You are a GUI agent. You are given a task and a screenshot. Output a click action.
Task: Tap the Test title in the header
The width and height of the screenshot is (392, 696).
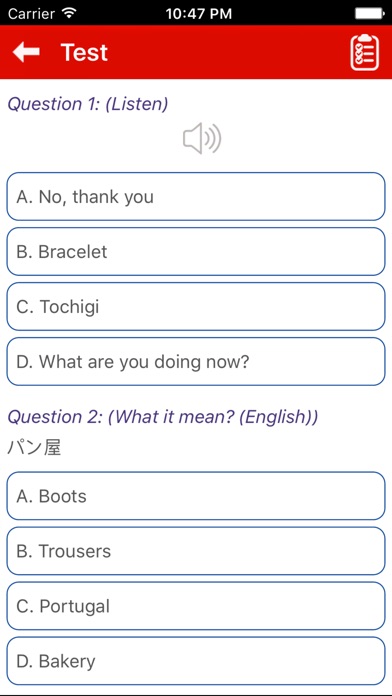tap(84, 52)
